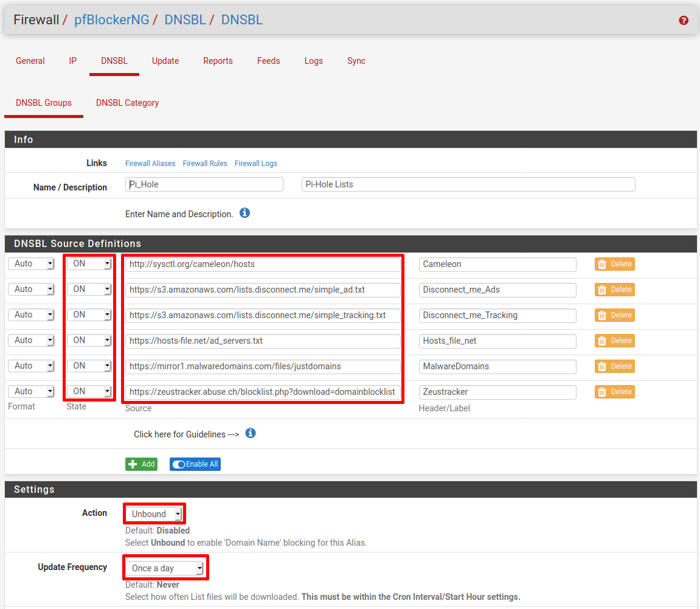Click the Zeustracker label field
The image size is (700, 609).
(x=497, y=392)
